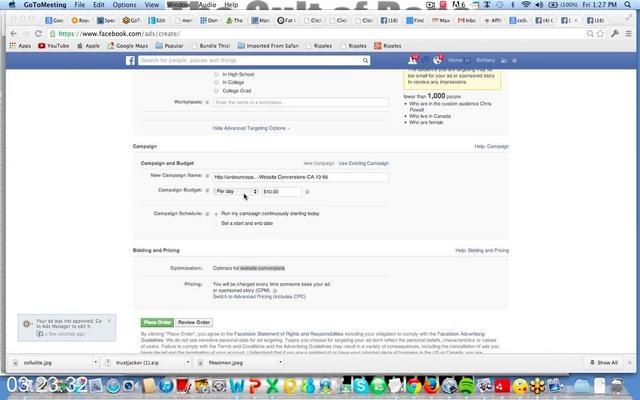Open Imported From Safari bookmarks folder

point(268,46)
